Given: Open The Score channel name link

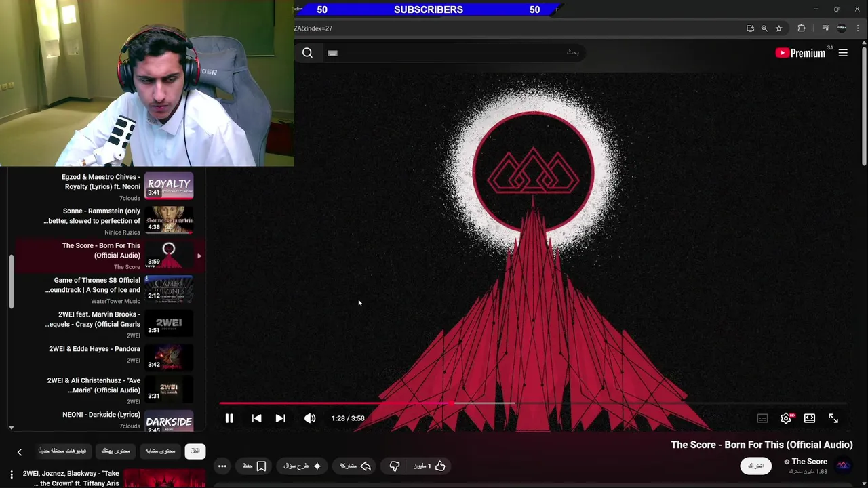Looking at the screenshot, I should tap(809, 462).
